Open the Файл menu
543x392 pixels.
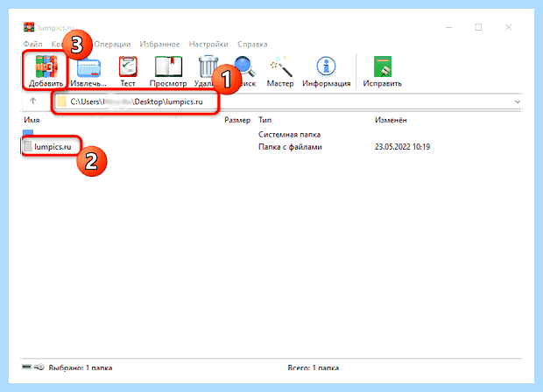pyautogui.click(x=33, y=45)
